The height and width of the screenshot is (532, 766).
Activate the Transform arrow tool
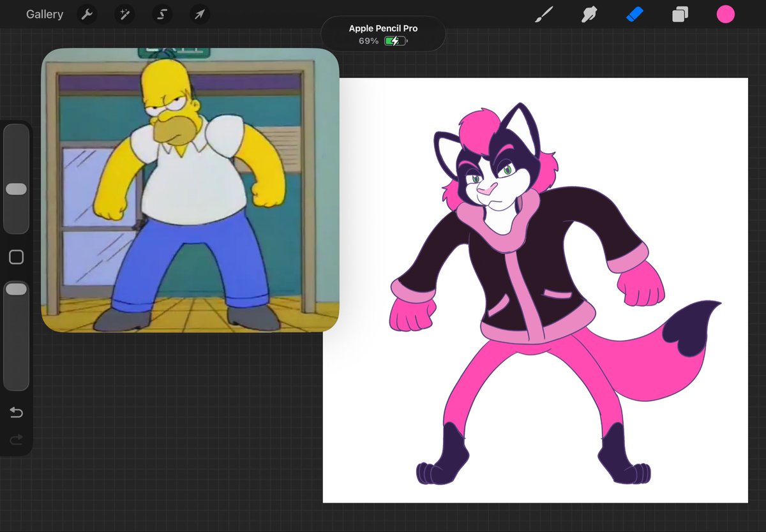tap(200, 14)
